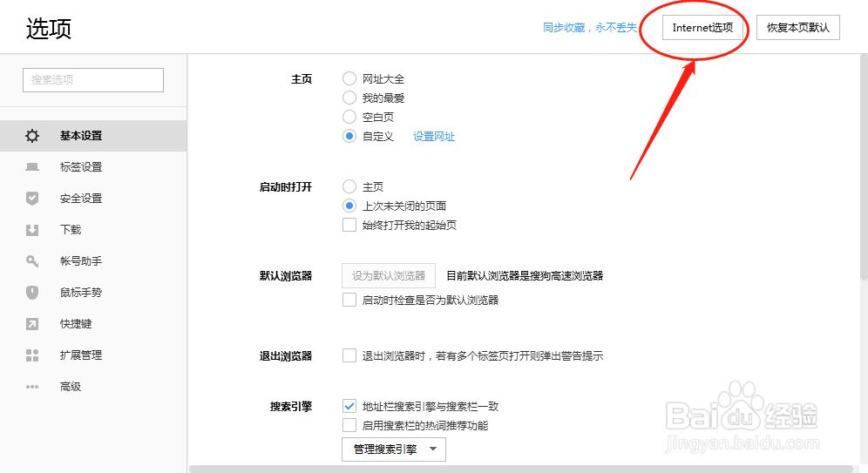The width and height of the screenshot is (868, 473).
Task: Click the horizontal scrollbar at the bottom
Action: tap(520, 470)
